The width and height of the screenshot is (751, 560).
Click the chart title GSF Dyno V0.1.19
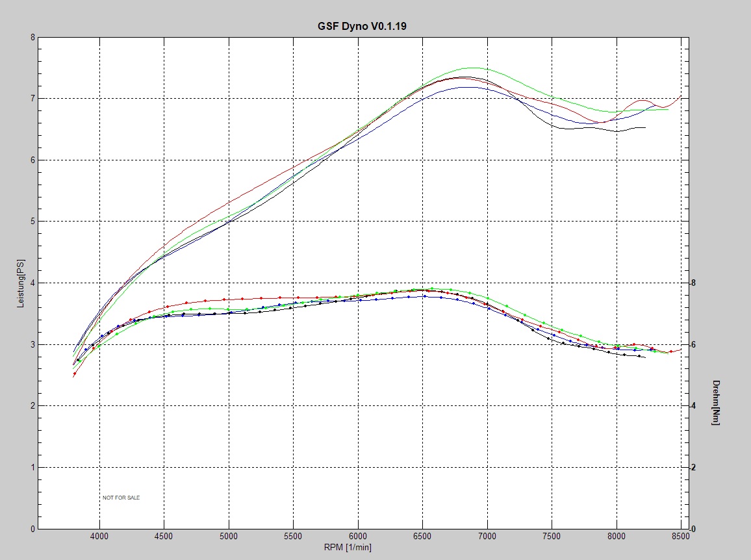click(362, 27)
